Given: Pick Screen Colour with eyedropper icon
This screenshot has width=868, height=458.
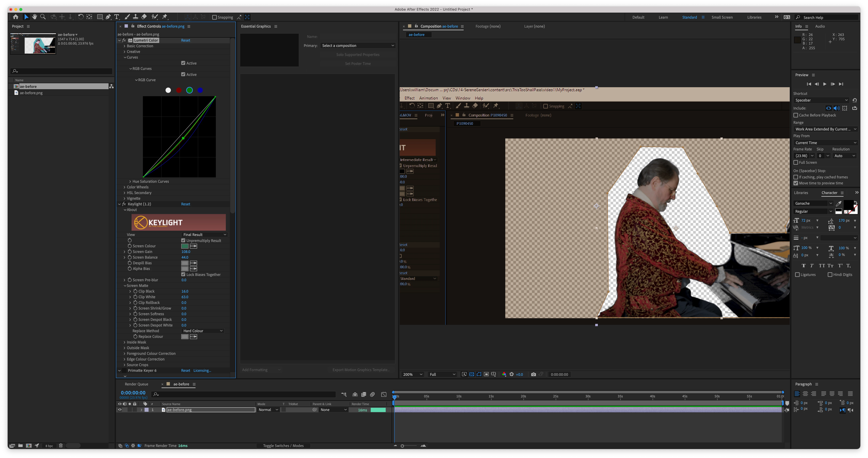Looking at the screenshot, I should (193, 246).
